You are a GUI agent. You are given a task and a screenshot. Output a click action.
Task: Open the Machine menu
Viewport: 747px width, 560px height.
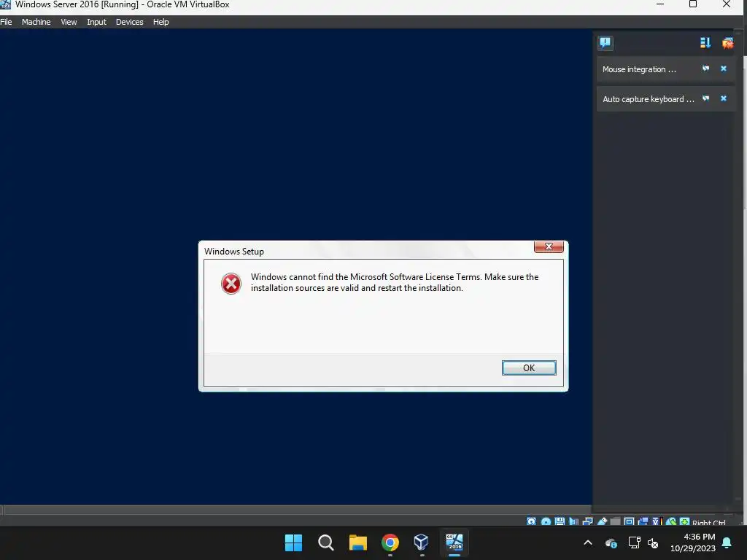pyautogui.click(x=36, y=22)
